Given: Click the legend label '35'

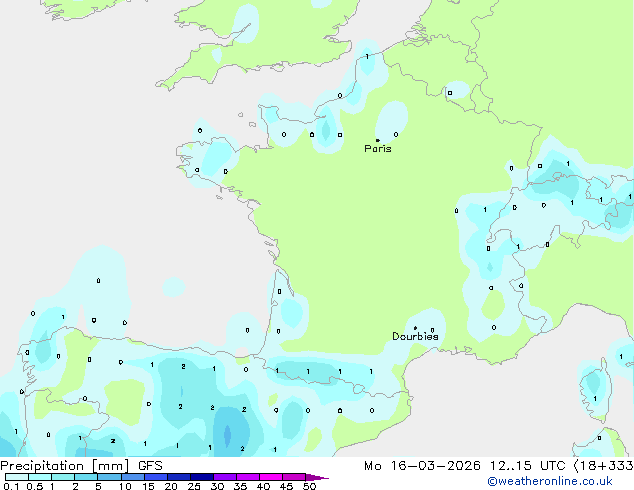Looking at the screenshot, I should [x=240, y=486].
